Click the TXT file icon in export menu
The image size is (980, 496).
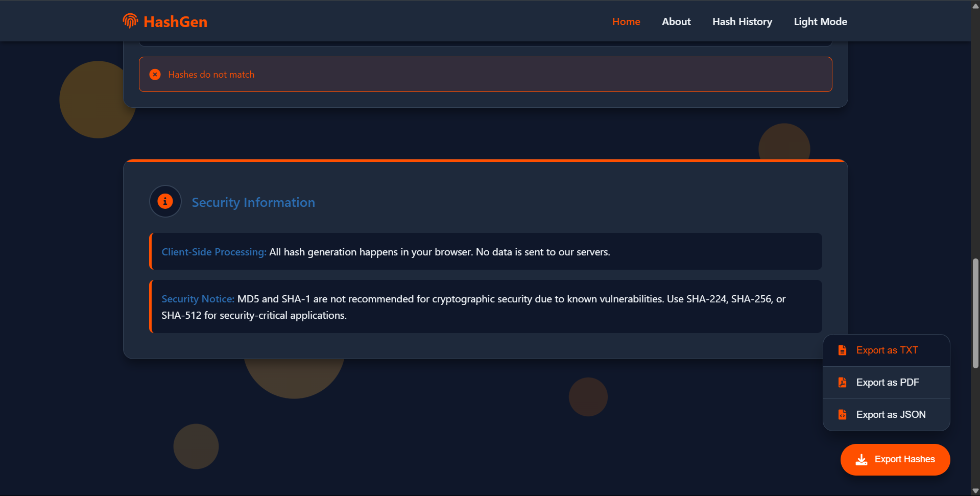click(x=842, y=350)
